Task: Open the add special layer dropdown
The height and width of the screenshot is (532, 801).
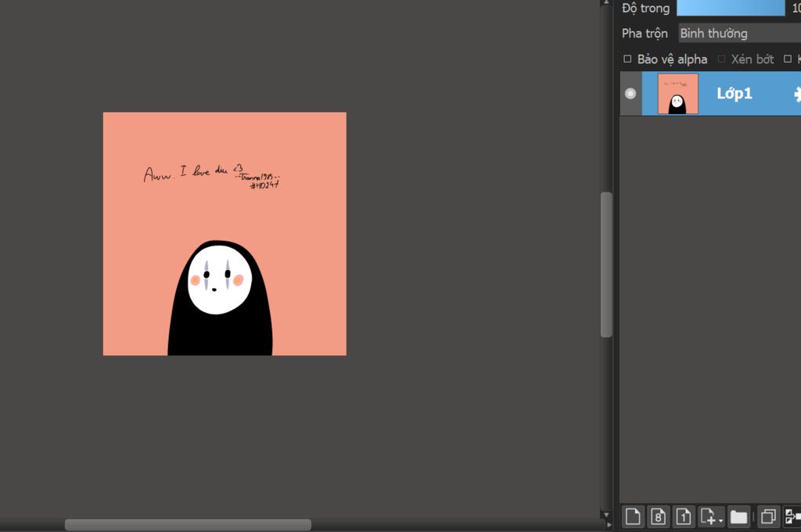Action: tap(712, 516)
